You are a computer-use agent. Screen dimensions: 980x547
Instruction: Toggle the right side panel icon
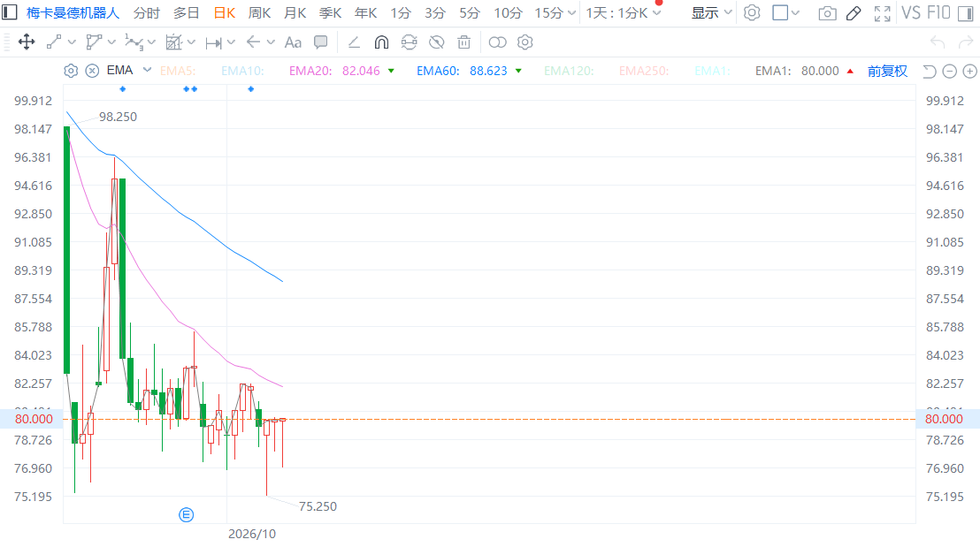click(966, 13)
